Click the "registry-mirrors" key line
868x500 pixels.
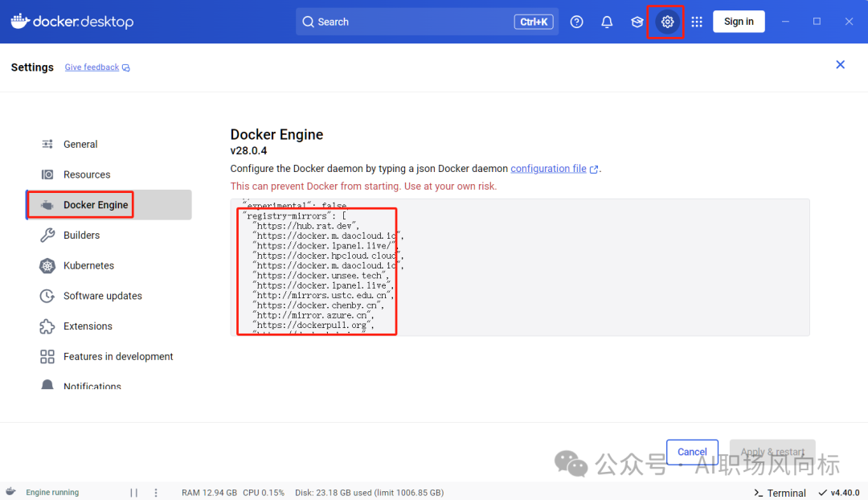coord(294,216)
